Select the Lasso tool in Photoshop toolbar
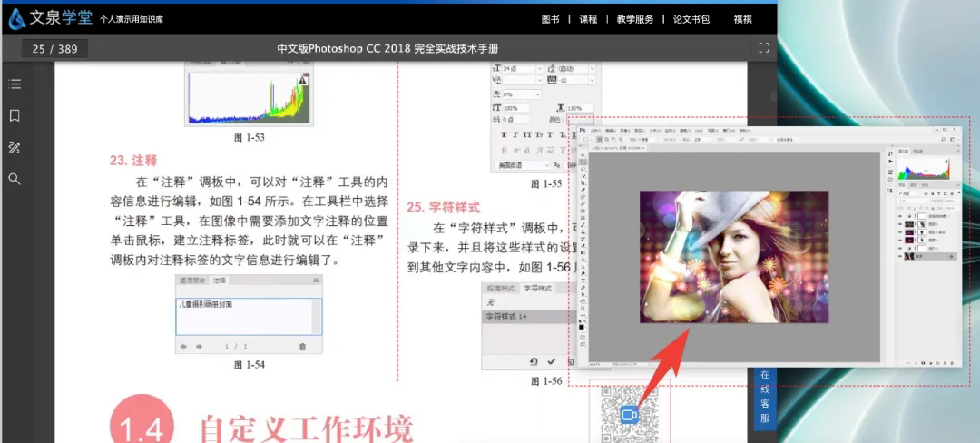This screenshot has width=980, height=443. pos(583,169)
